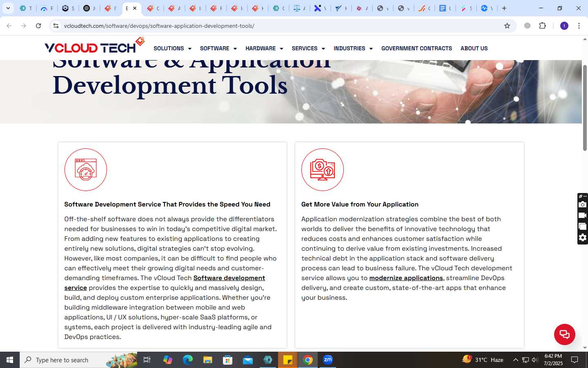Click the 'Development Tools' hero title

[x=170, y=85]
